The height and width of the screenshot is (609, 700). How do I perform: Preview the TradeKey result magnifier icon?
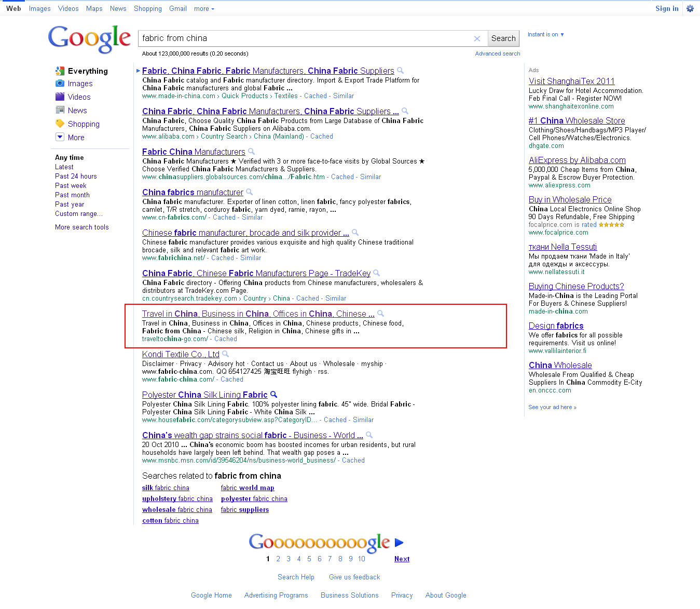coord(376,273)
